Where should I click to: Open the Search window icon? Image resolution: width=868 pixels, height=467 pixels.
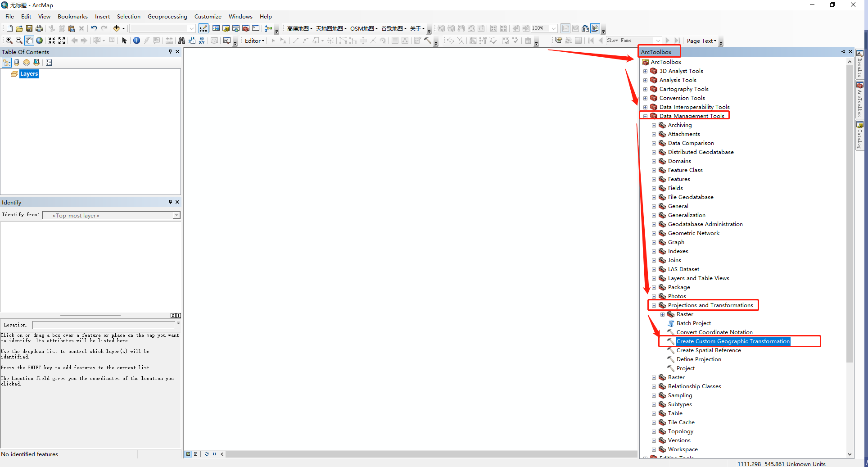pyautogui.click(x=236, y=28)
